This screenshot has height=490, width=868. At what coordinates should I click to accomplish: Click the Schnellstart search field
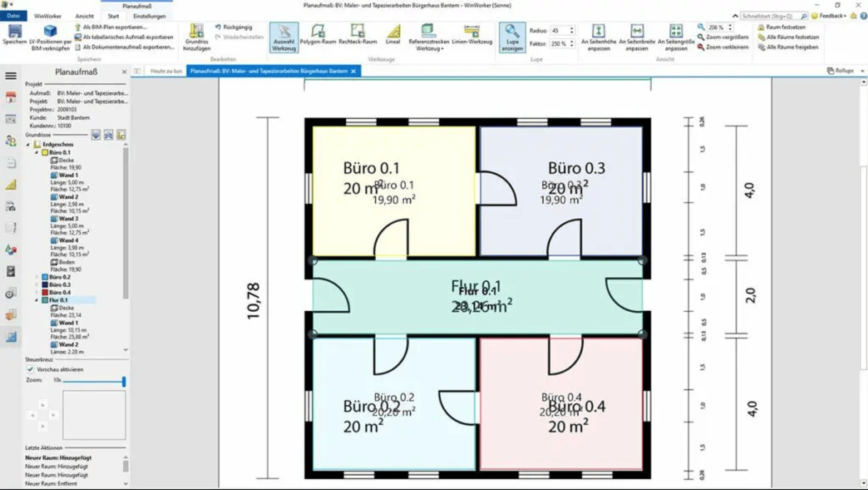770,16
